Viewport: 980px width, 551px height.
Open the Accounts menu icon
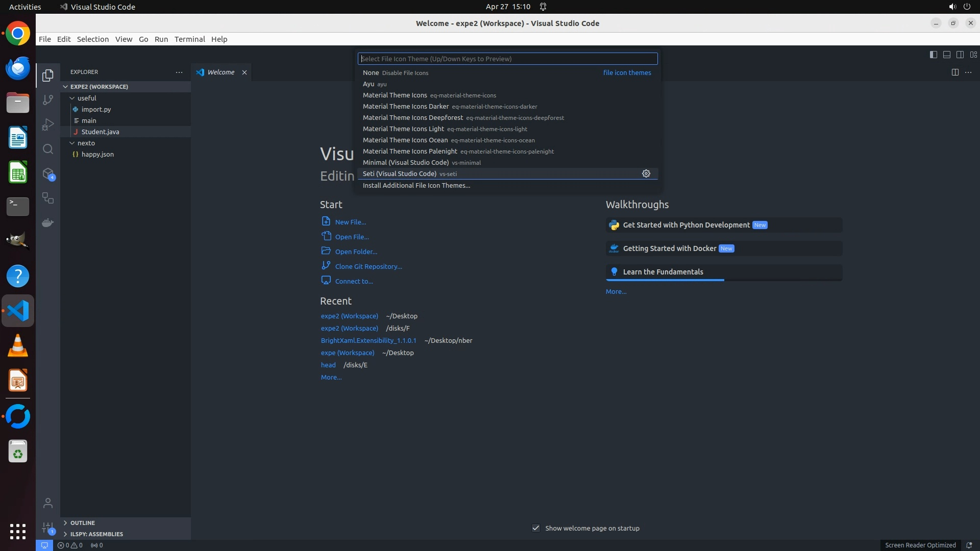(x=48, y=503)
